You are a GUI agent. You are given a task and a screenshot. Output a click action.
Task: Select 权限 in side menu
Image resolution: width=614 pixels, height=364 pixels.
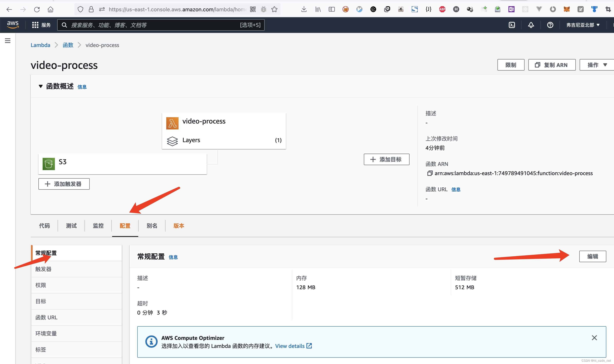coord(76,285)
